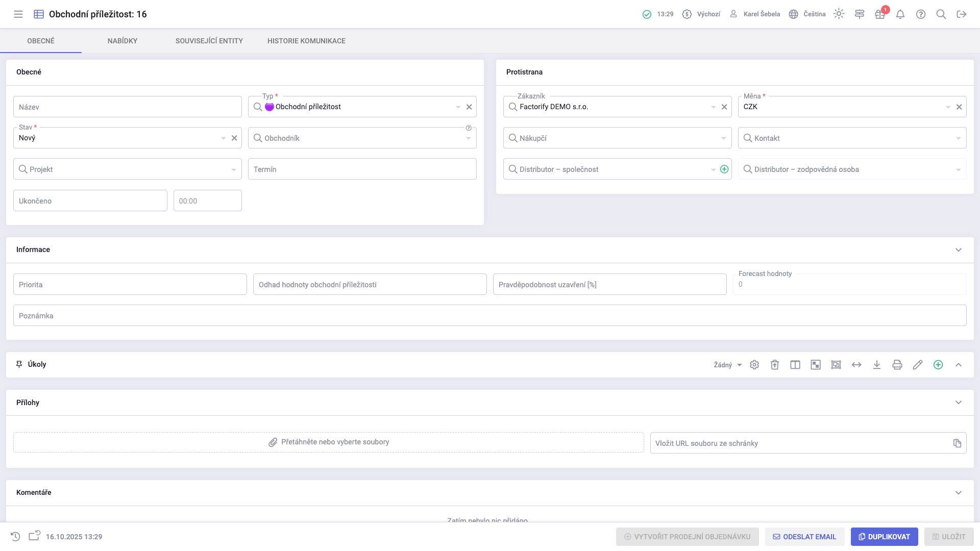This screenshot has width=980, height=551.
Task: Print the Úkoly list
Action: (897, 365)
